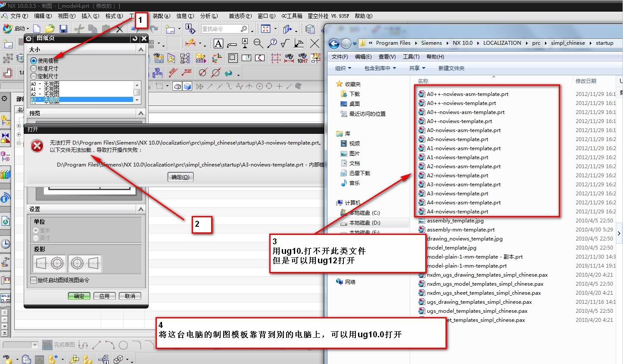623x364 pixels.
Task: Click the History clock sidebar icon
Action: click(6, 244)
